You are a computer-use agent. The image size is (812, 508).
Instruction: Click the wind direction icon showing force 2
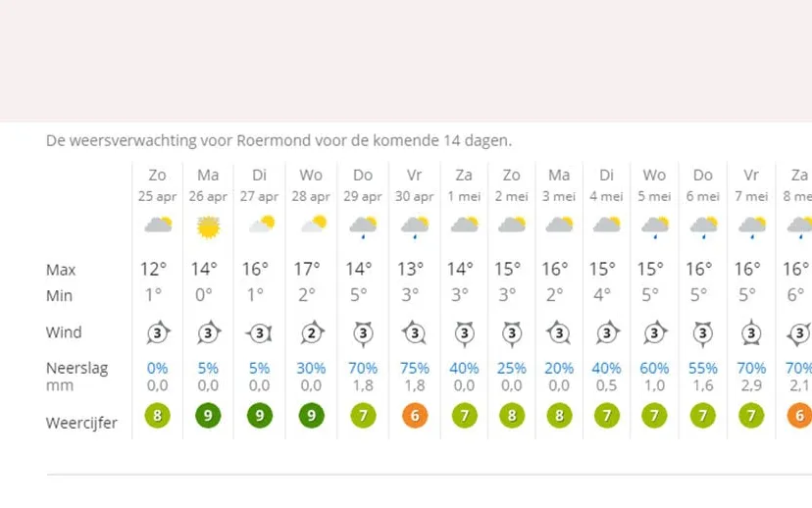click(312, 332)
